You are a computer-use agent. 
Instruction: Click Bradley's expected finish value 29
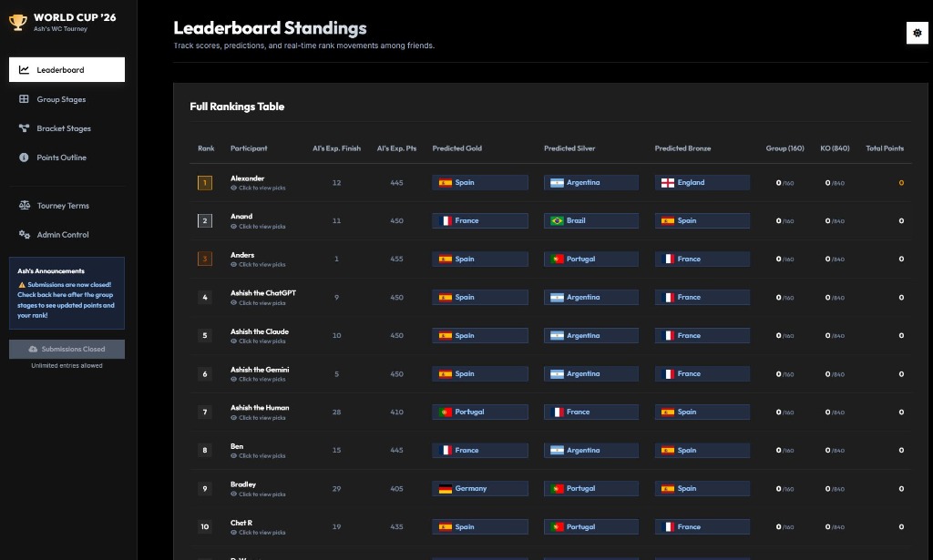[x=337, y=489]
